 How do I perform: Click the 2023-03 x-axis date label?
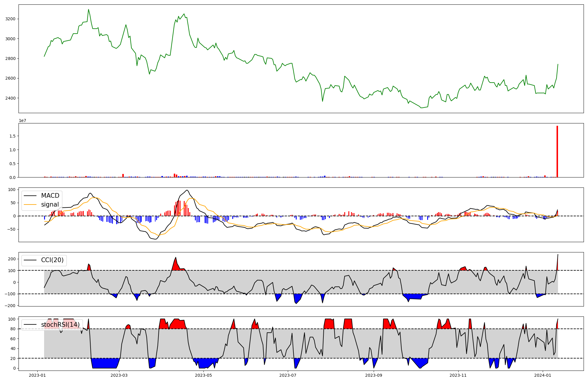[x=119, y=375]
